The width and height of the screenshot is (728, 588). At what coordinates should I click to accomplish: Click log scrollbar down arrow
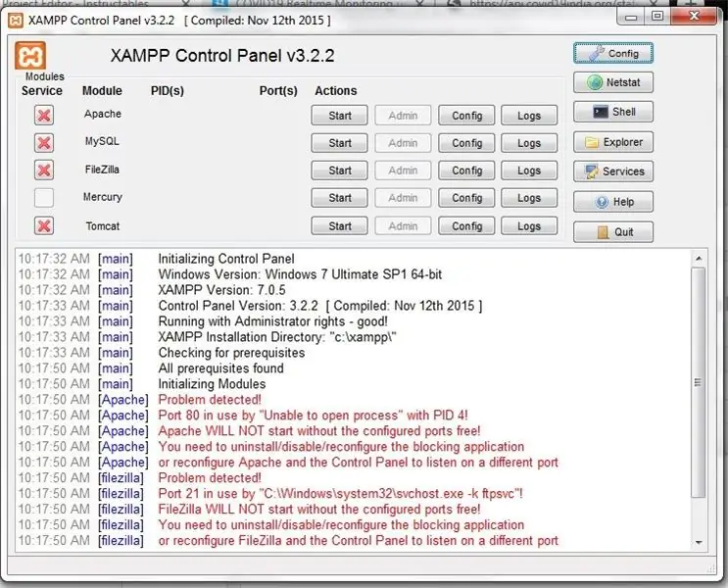coord(699,542)
